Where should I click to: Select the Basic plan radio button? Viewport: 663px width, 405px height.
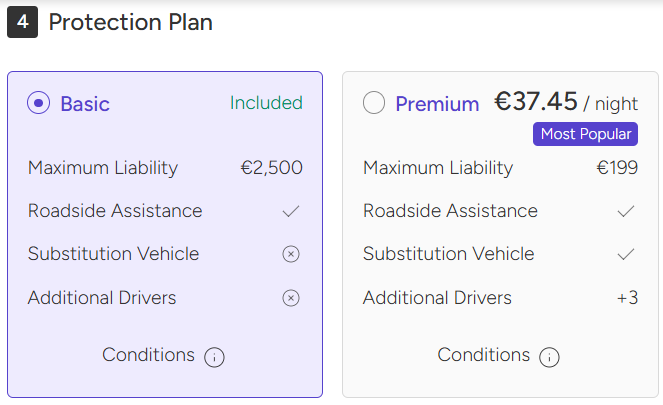(39, 103)
